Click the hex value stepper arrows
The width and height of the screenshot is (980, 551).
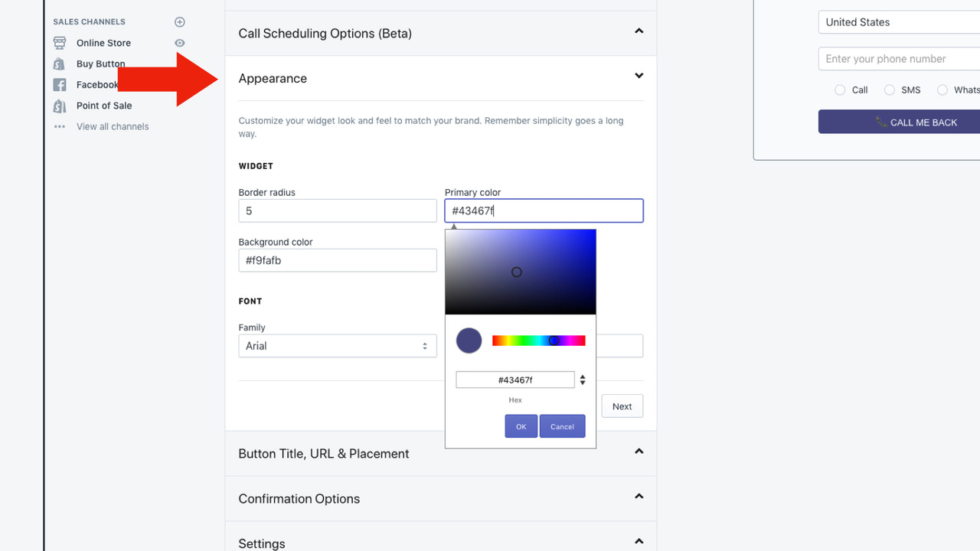pos(583,379)
